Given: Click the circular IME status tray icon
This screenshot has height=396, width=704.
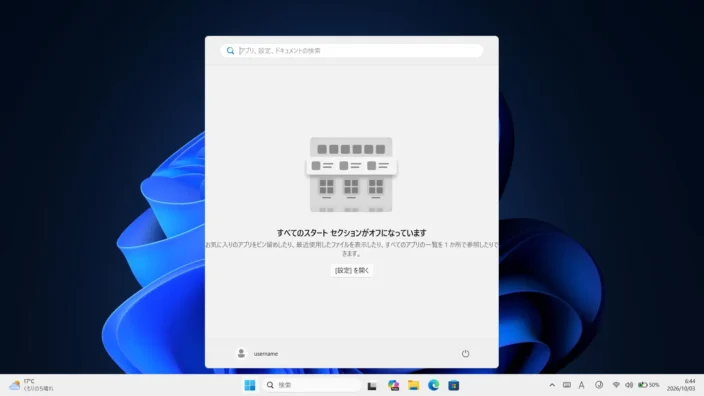Looking at the screenshot, I should [x=599, y=385].
